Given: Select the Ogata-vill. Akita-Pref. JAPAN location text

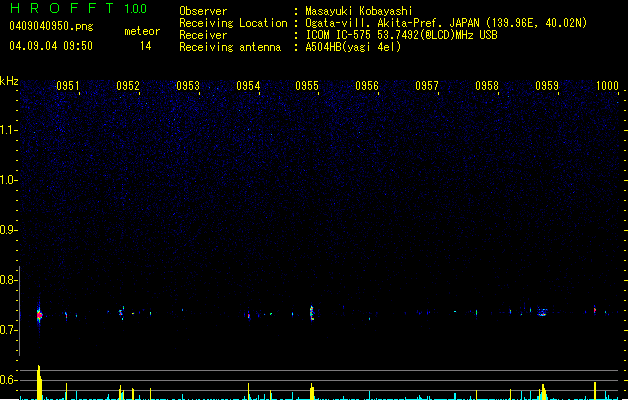Looking at the screenshot, I should [x=446, y=23].
